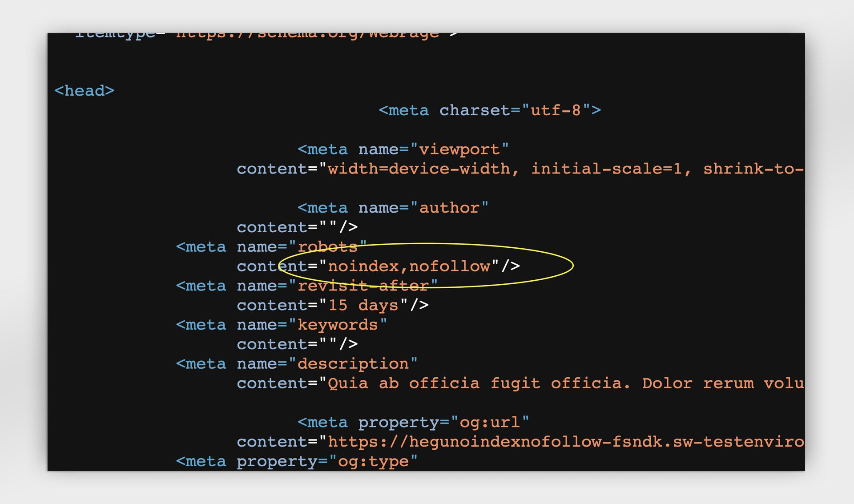Viewport: 854px width, 504px height.
Task: Click the opening <head> tag
Action: pyautogui.click(x=84, y=91)
